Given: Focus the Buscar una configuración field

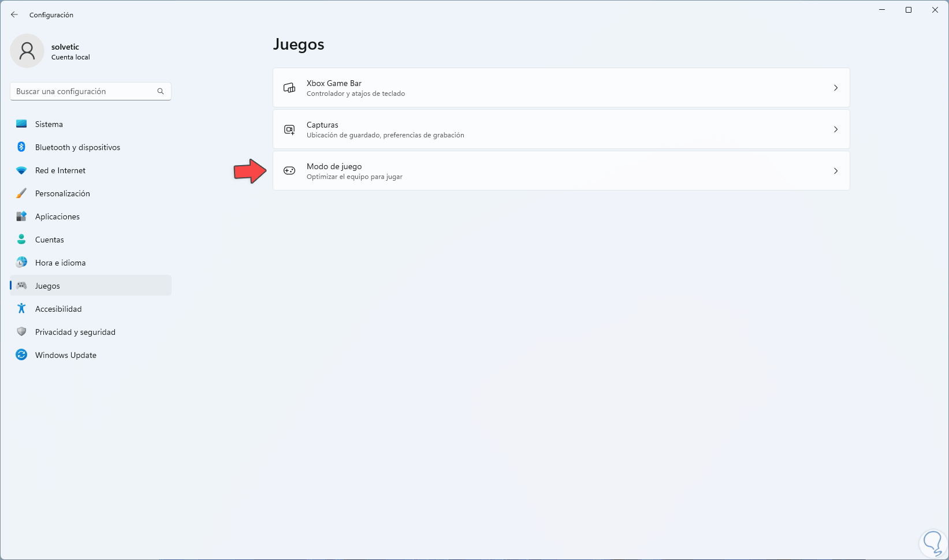Looking at the screenshot, I should coord(84,91).
